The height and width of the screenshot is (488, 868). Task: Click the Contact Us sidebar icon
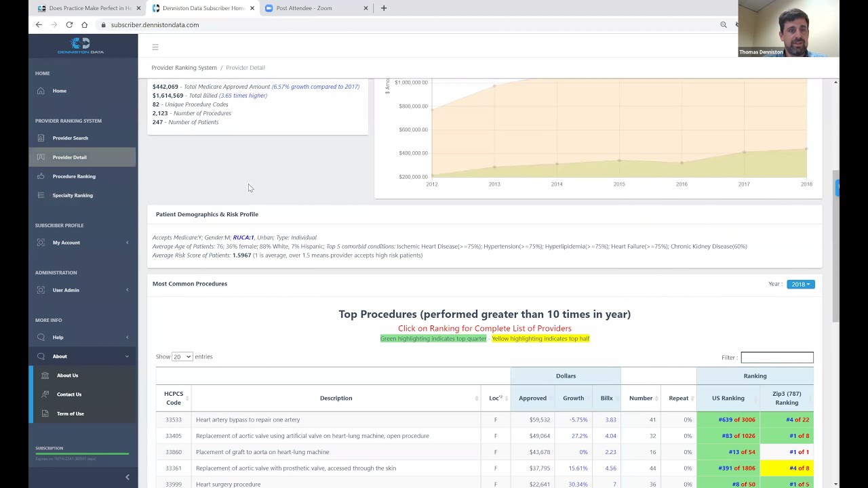[x=45, y=394]
